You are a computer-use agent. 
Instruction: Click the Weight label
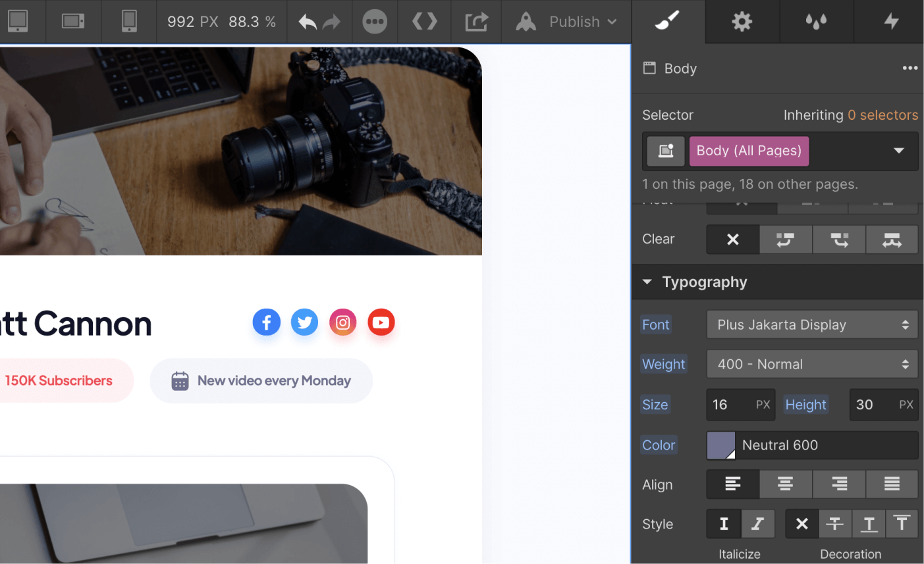(664, 364)
